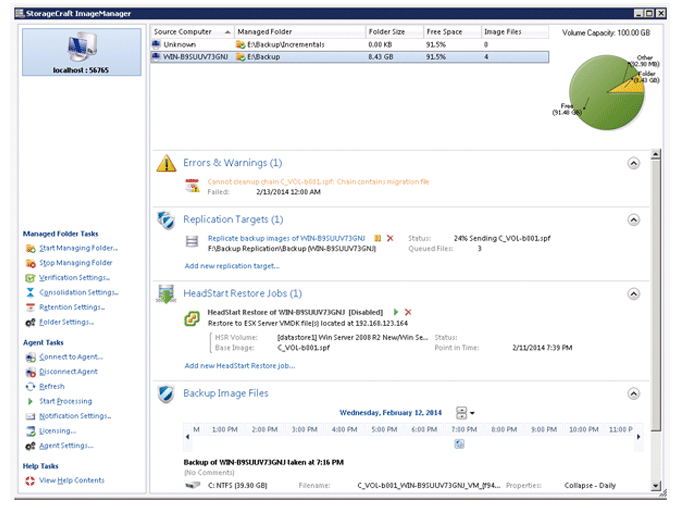The height and width of the screenshot is (508, 673).
Task: Start the HeadStart Restore job green arrow
Action: (396, 312)
